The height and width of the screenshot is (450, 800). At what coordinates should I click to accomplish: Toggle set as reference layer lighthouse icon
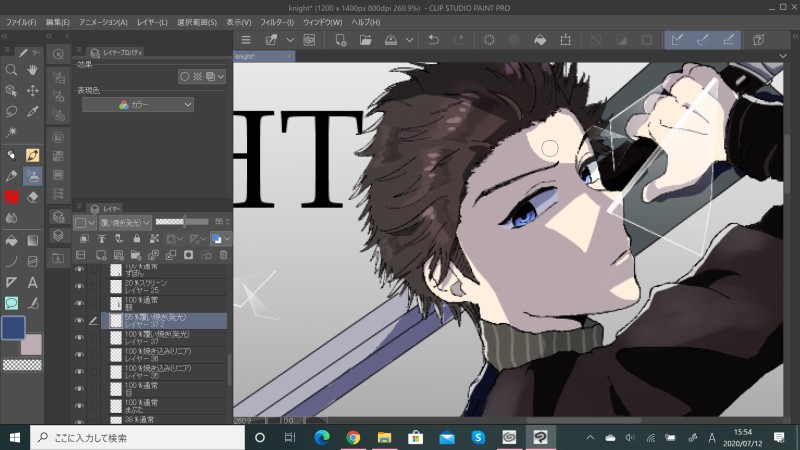click(x=102, y=238)
